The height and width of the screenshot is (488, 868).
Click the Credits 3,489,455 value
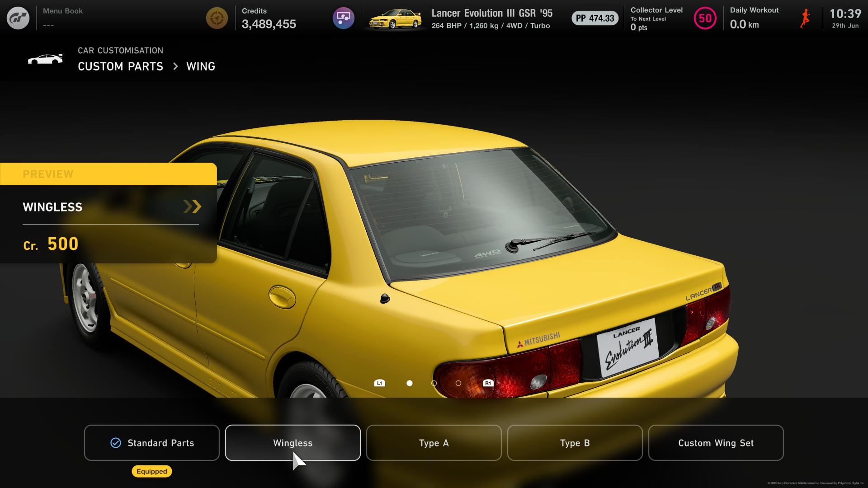tap(269, 24)
